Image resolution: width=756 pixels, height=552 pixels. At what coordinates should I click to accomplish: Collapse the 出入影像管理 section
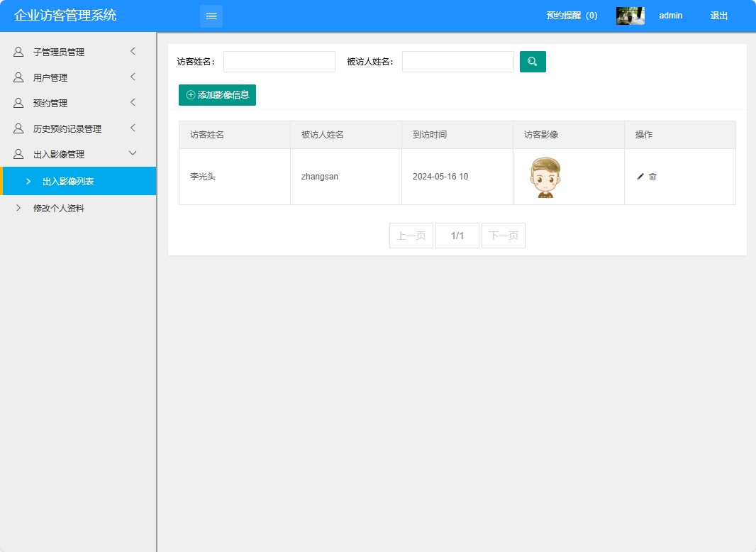click(78, 153)
